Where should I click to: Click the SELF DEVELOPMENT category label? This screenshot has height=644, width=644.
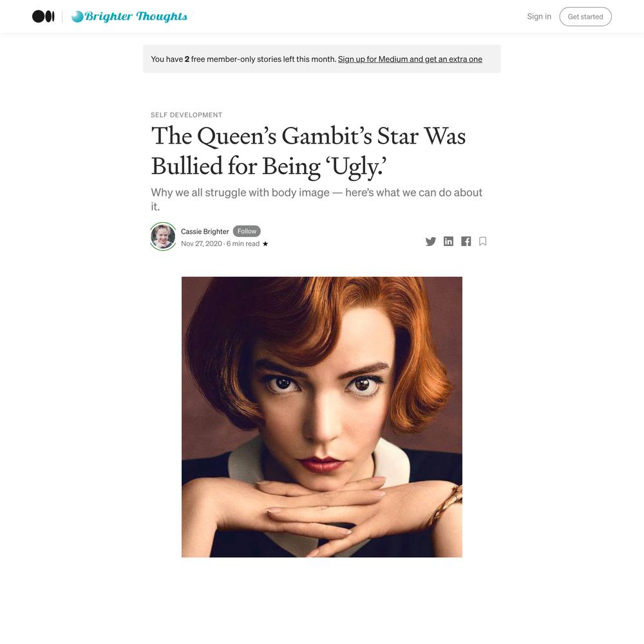coord(187,115)
